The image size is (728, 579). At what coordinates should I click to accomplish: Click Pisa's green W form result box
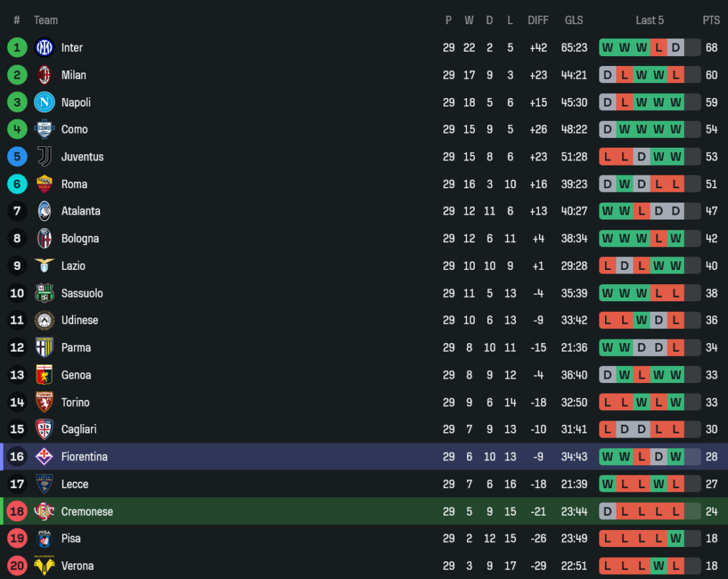click(675, 539)
